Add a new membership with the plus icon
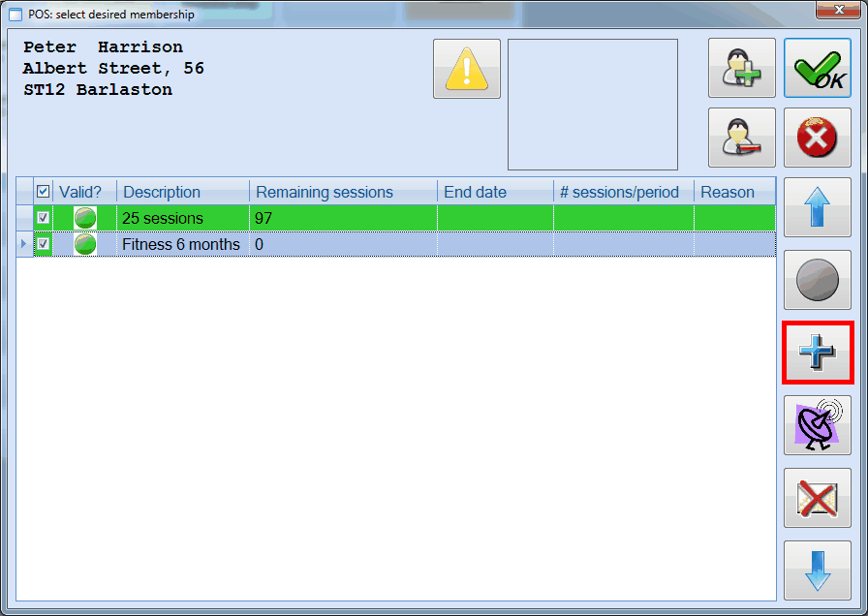The width and height of the screenshot is (868, 616). [x=817, y=353]
